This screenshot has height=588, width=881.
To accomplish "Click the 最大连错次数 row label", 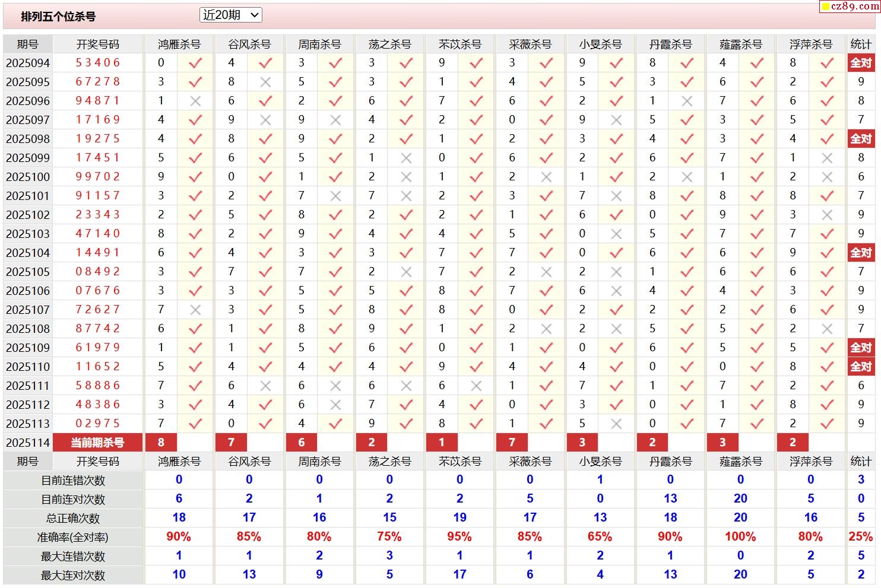I will point(73,557).
